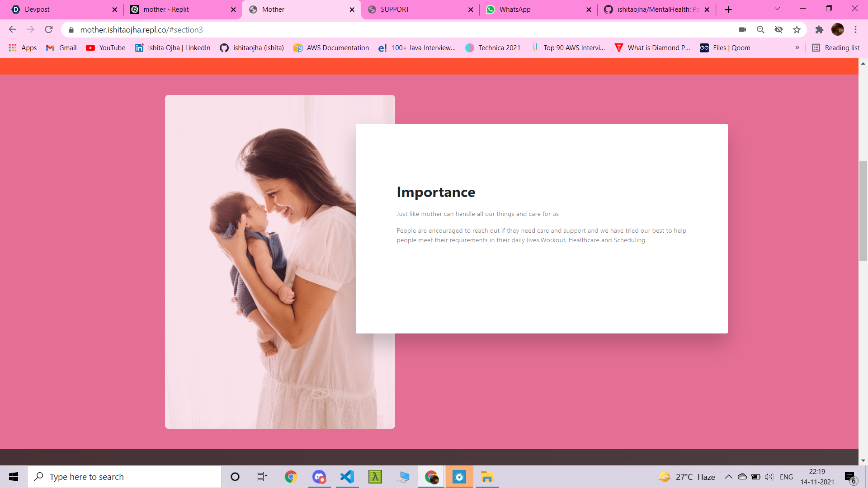Select the YouTube bookmark icon
This screenshot has height=488, width=868.
91,48
